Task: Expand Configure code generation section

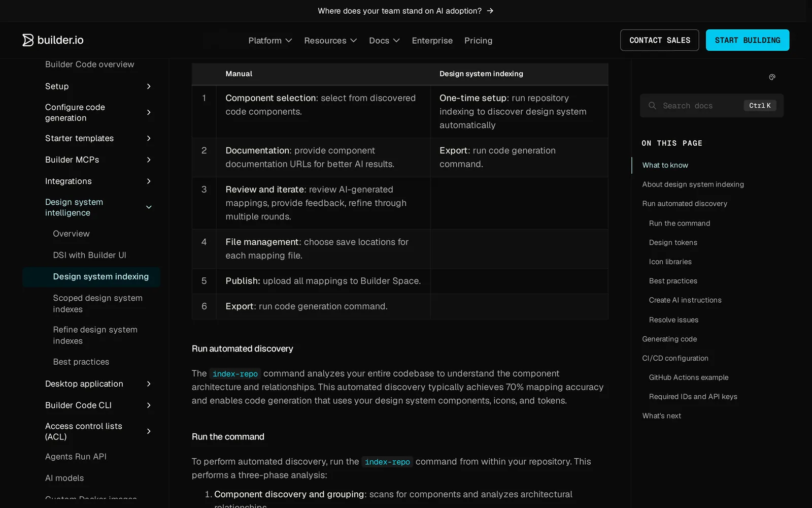Action: tap(98, 112)
